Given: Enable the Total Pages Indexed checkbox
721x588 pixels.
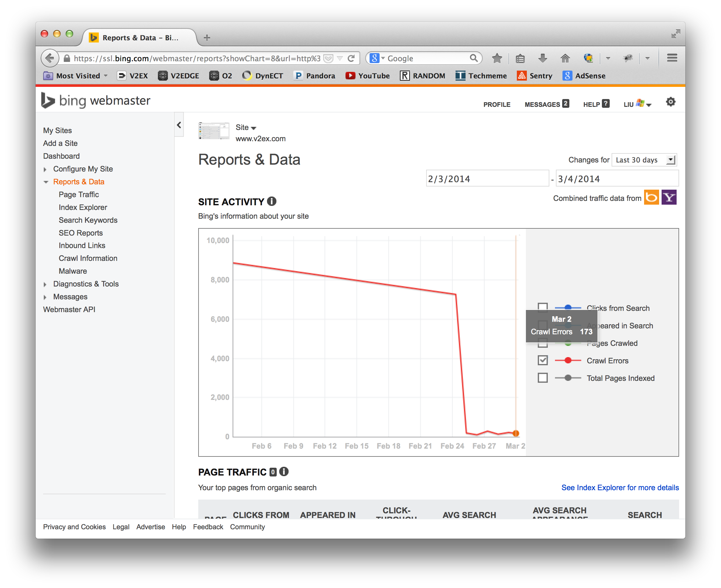Looking at the screenshot, I should (x=542, y=378).
